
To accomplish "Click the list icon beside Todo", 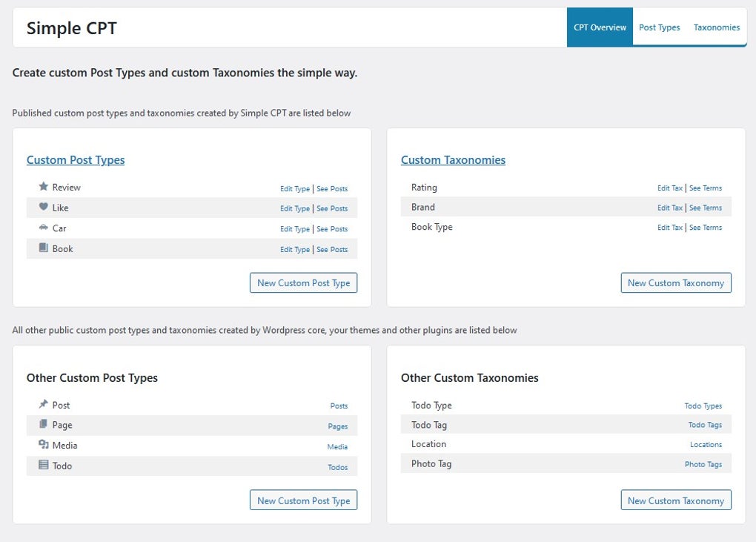I will (x=43, y=466).
